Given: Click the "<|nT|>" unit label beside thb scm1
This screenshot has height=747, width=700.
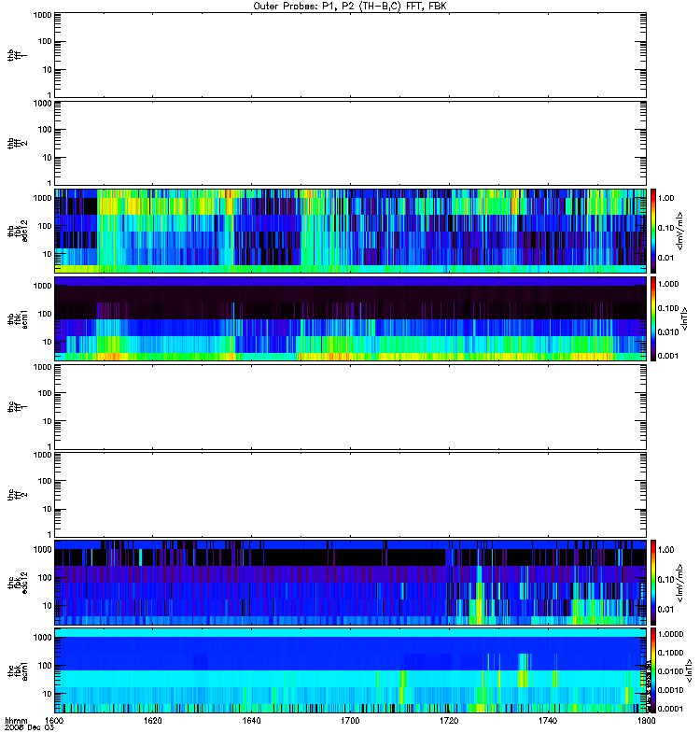Looking at the screenshot, I should point(685,319).
